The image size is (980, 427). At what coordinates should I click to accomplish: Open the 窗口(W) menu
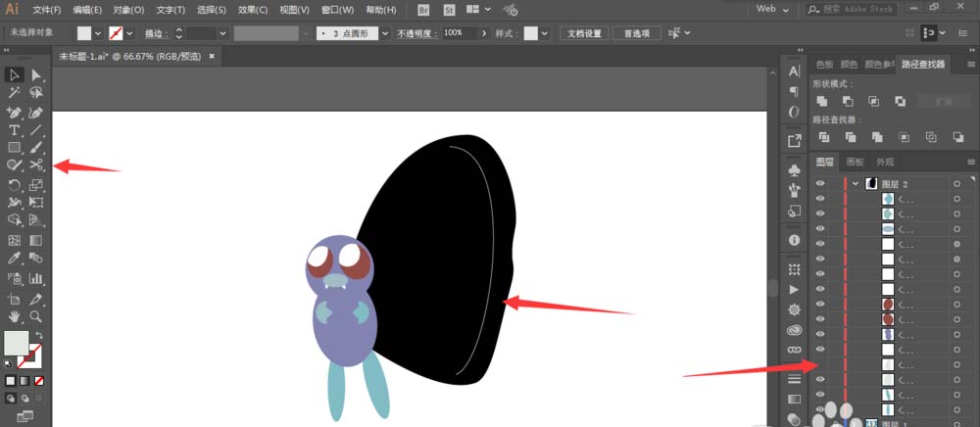[x=337, y=10]
